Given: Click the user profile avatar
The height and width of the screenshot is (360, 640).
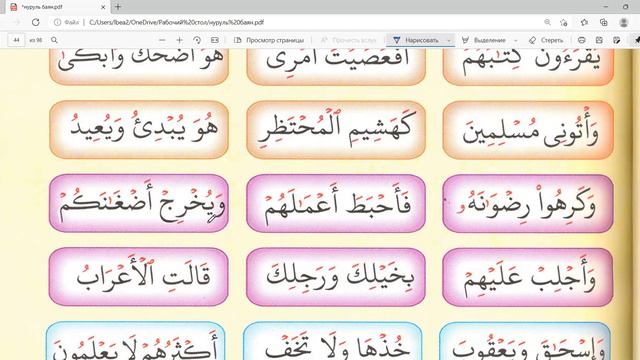Looking at the screenshot, I should (x=624, y=22).
